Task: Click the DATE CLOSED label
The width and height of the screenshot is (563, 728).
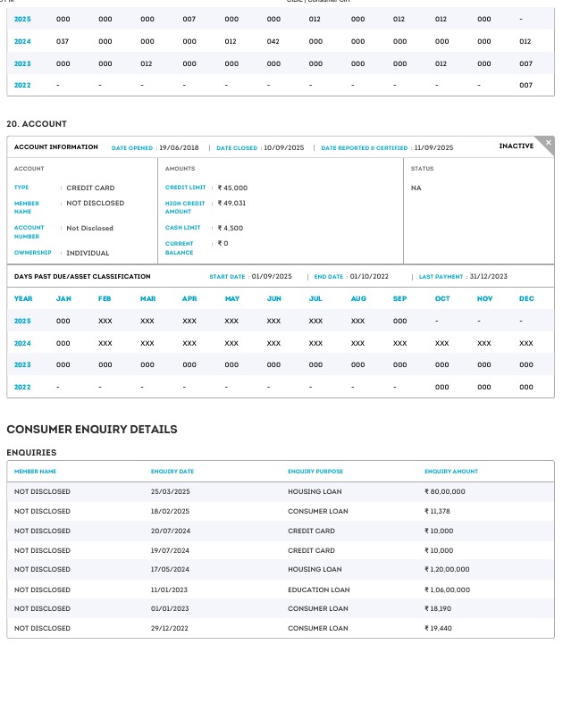Action: [x=237, y=148]
